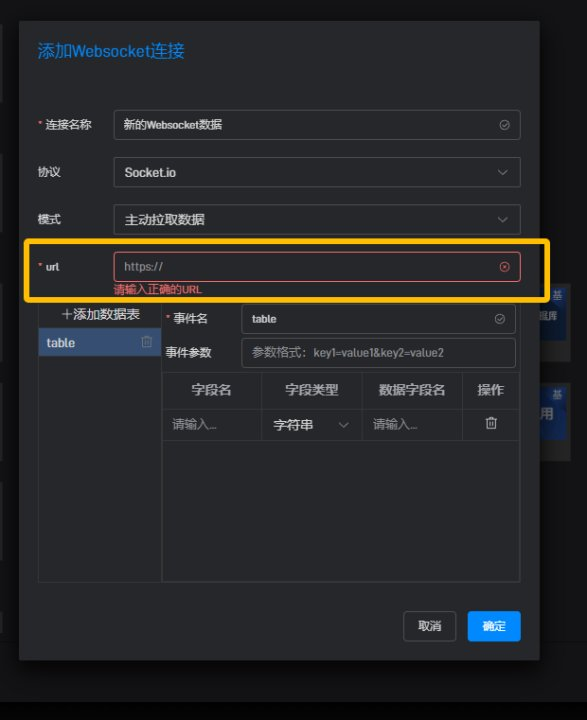Click the check icon in 连接名称 field
Screen dimensions: 587x720
(504, 125)
